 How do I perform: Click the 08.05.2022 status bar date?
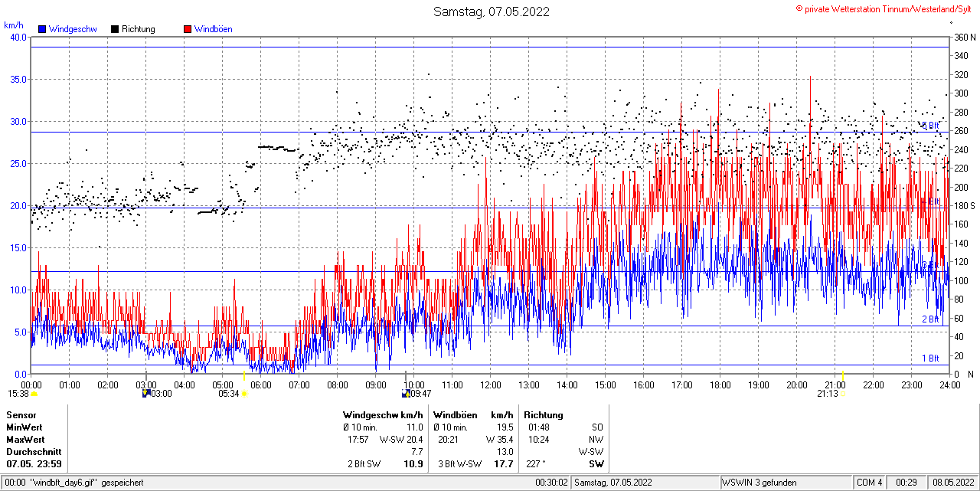pyautogui.click(x=953, y=483)
